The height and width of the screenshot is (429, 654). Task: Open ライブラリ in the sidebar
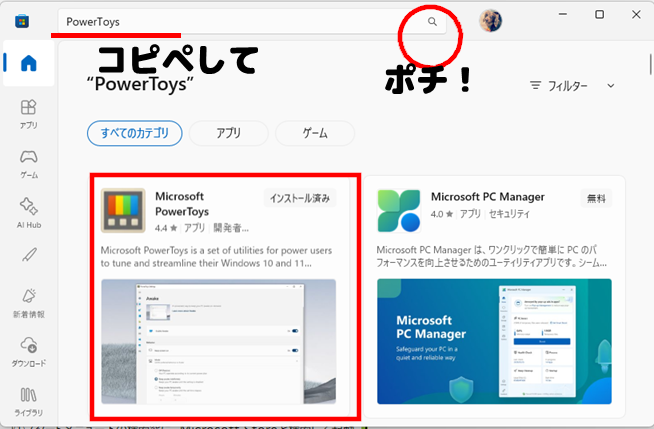point(29,402)
